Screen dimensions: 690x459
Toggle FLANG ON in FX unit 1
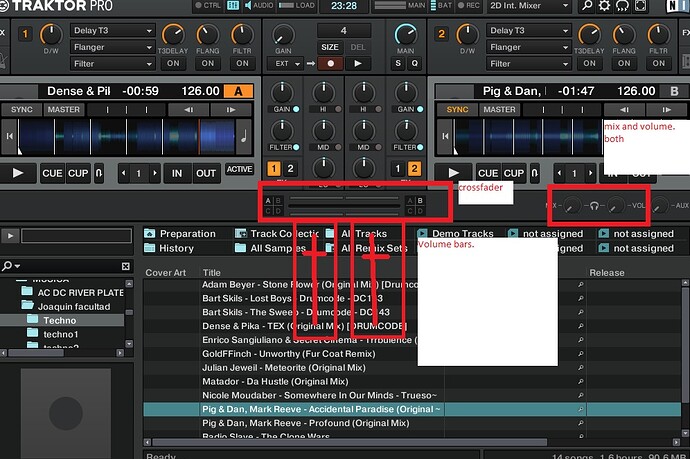[208, 63]
